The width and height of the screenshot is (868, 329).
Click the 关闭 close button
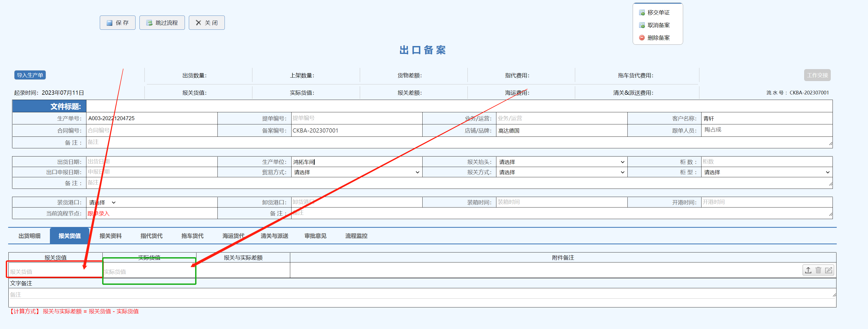206,23
